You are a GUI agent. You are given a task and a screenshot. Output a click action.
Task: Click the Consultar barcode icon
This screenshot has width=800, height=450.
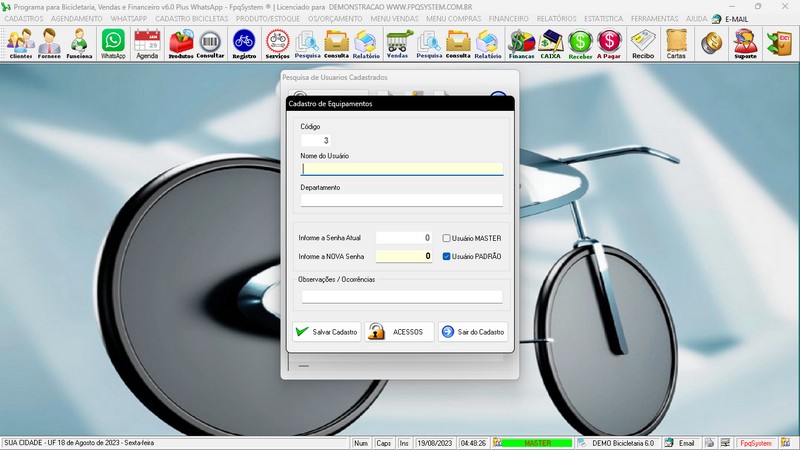click(x=210, y=44)
